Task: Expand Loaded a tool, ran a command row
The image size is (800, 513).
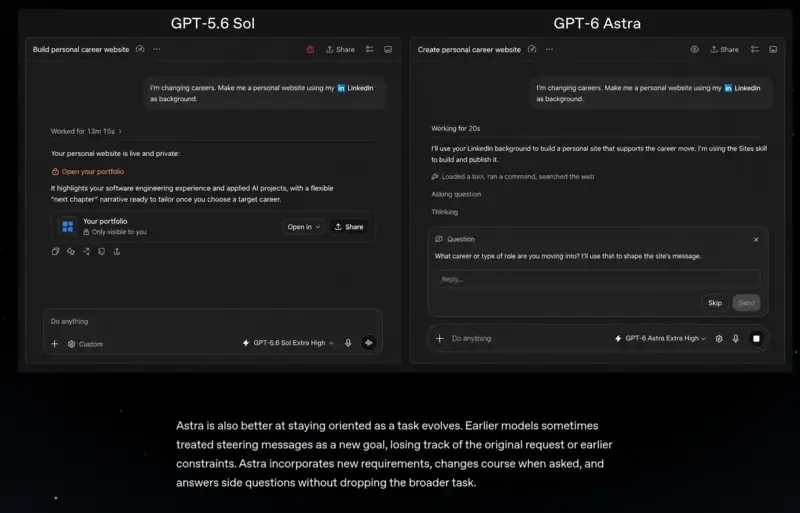Action: click(513, 177)
